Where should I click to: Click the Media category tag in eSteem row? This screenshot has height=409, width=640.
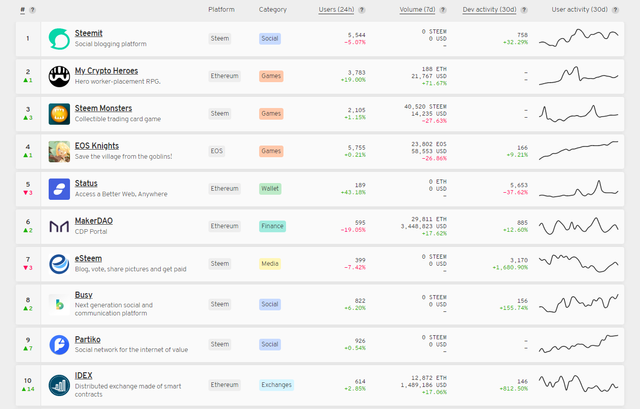[x=270, y=264]
